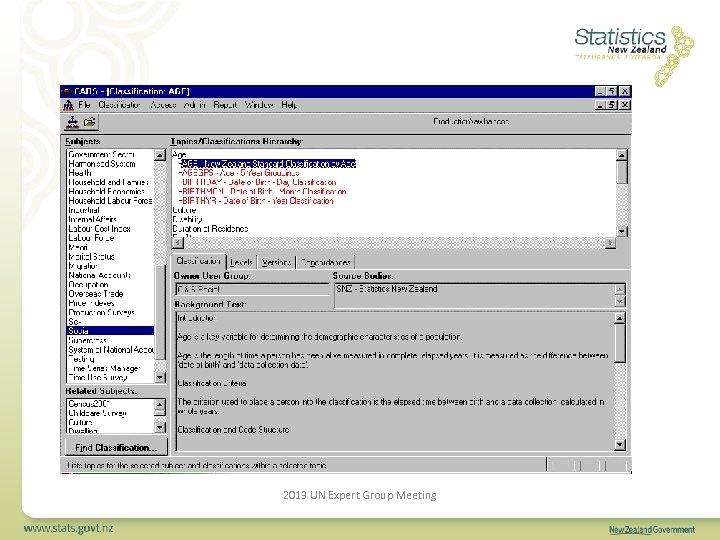Switch to the Concordances tab
The width and height of the screenshot is (720, 540).
point(325,262)
